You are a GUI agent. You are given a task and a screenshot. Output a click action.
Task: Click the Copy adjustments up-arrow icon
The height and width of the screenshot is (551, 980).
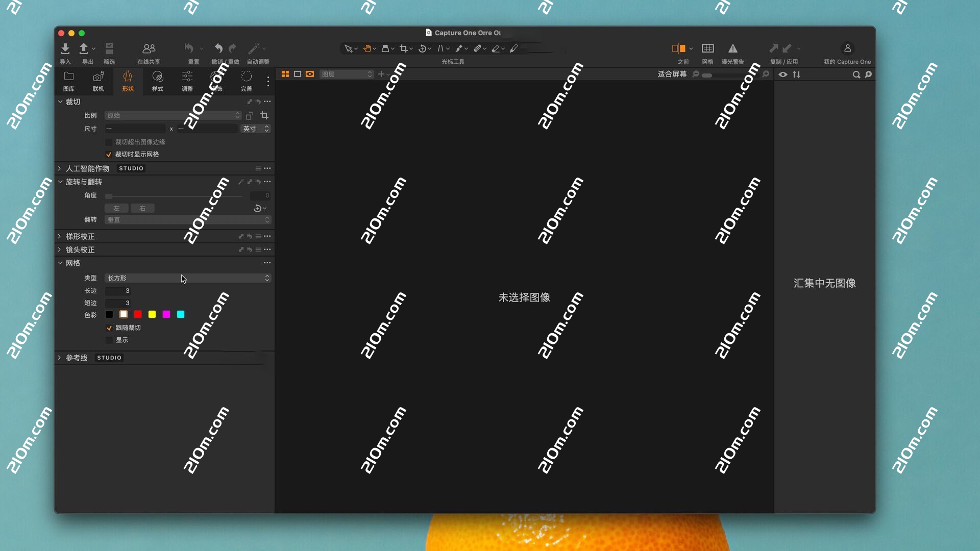(774, 48)
